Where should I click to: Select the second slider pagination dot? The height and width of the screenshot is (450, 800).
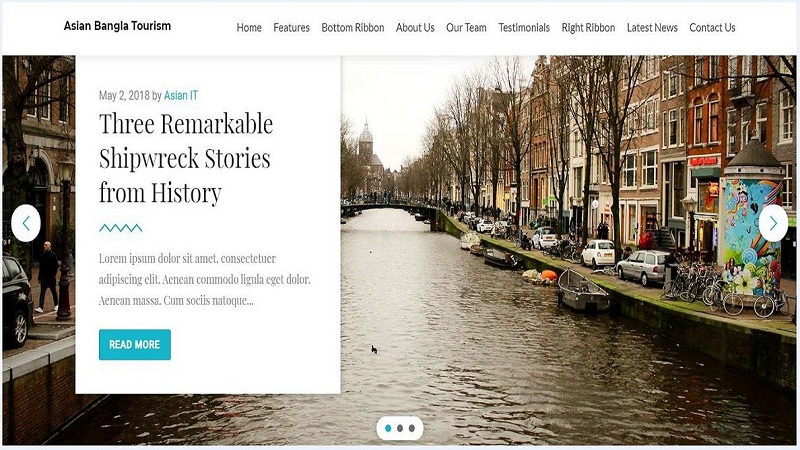click(400, 428)
